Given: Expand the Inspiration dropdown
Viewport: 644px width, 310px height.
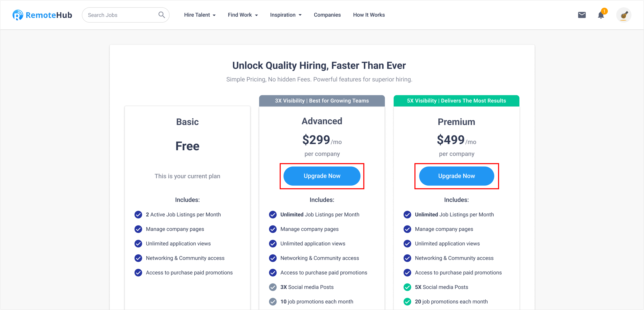Looking at the screenshot, I should coord(286,15).
